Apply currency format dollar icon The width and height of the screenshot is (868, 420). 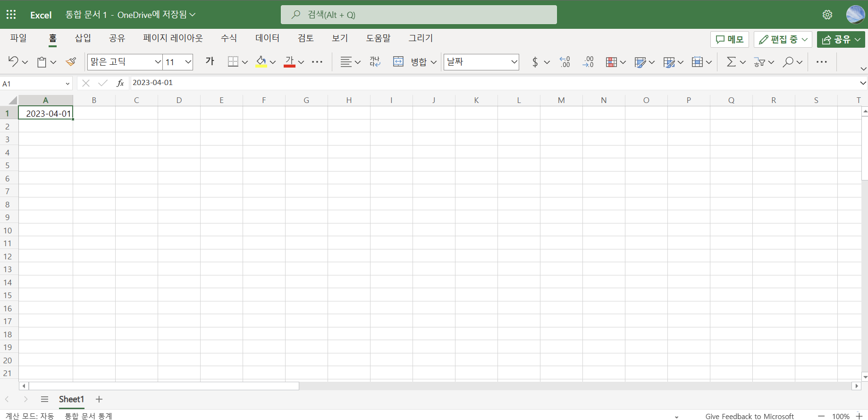point(535,62)
